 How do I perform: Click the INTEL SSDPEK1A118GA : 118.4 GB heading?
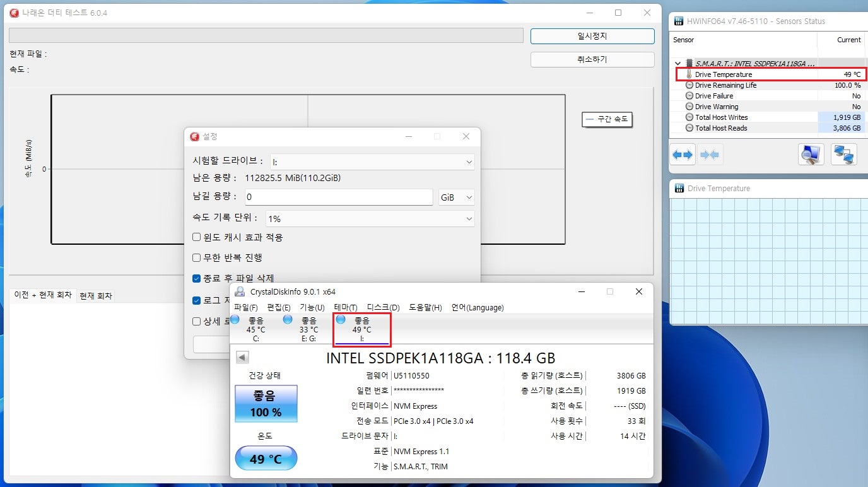tap(440, 358)
